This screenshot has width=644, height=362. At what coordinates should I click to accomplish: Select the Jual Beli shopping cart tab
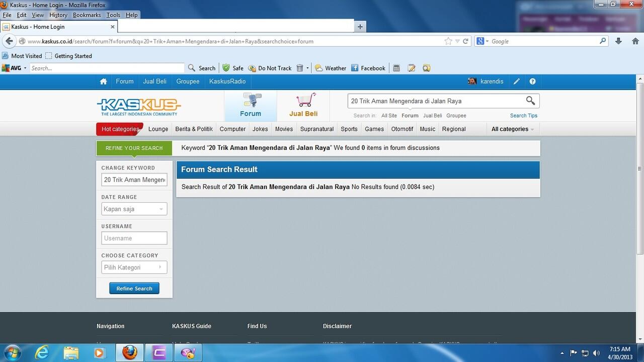click(303, 106)
